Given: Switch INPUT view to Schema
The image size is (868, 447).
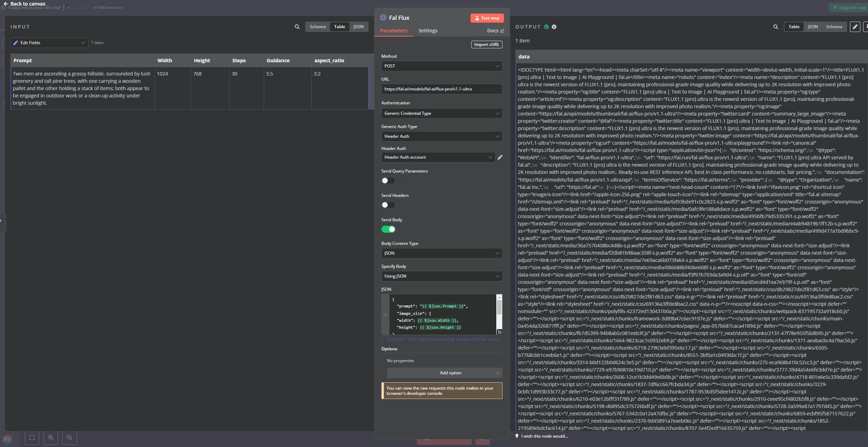Looking at the screenshot, I should point(317,27).
